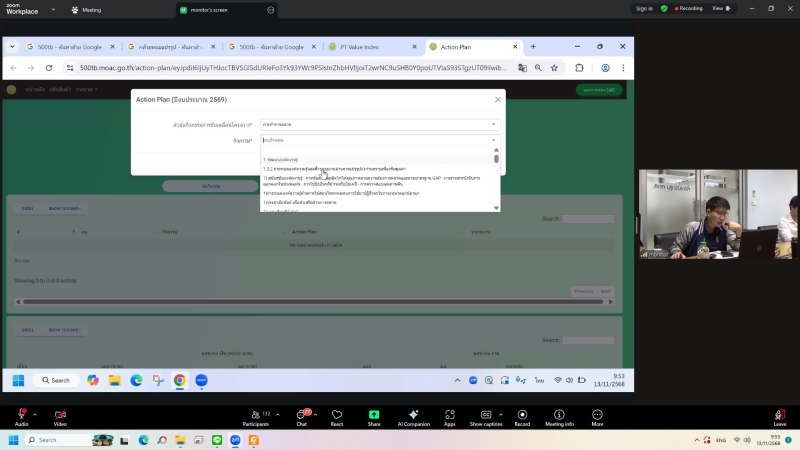This screenshot has height=450, width=800.
Task: Click the React heart icon
Action: [337, 414]
